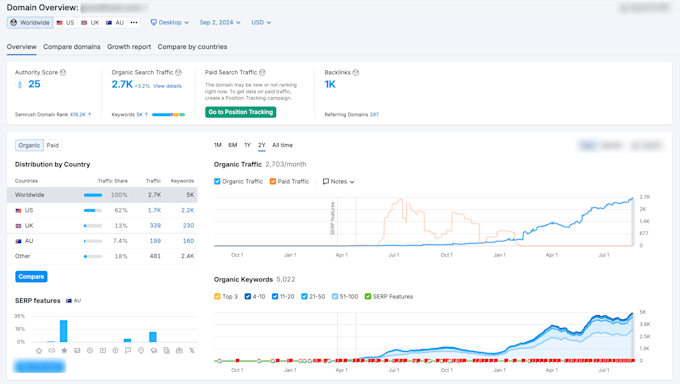The height and width of the screenshot is (384, 680).
Task: Click the keywords distribution color bar
Action: pos(168,115)
